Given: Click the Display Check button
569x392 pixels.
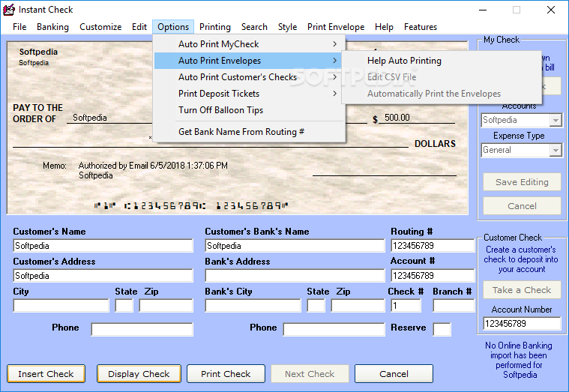Looking at the screenshot, I should [139, 374].
